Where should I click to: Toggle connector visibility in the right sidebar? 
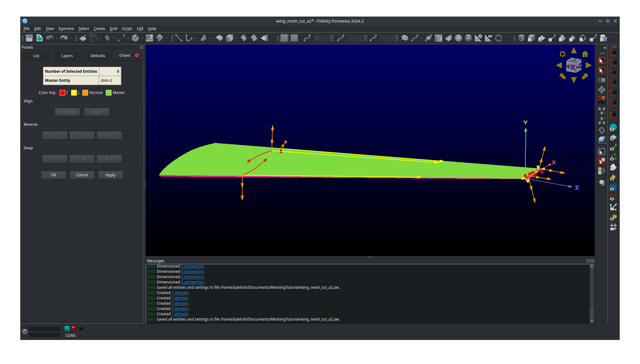click(x=613, y=148)
